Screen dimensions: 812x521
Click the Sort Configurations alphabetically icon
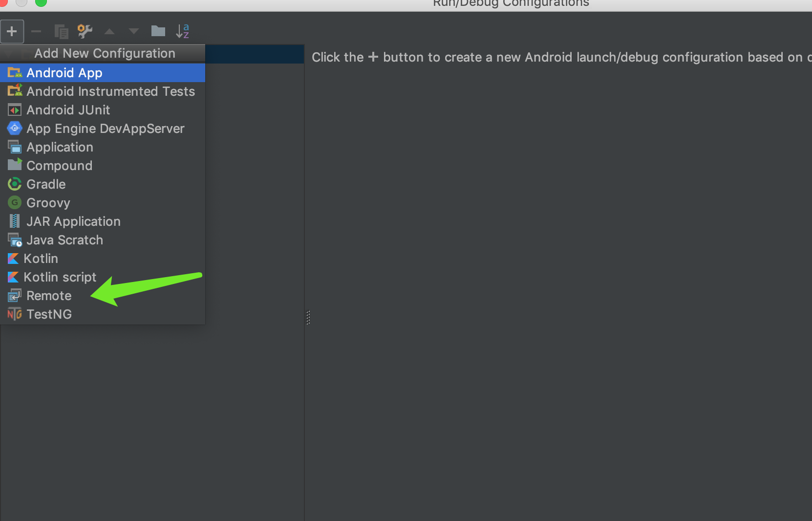click(183, 31)
